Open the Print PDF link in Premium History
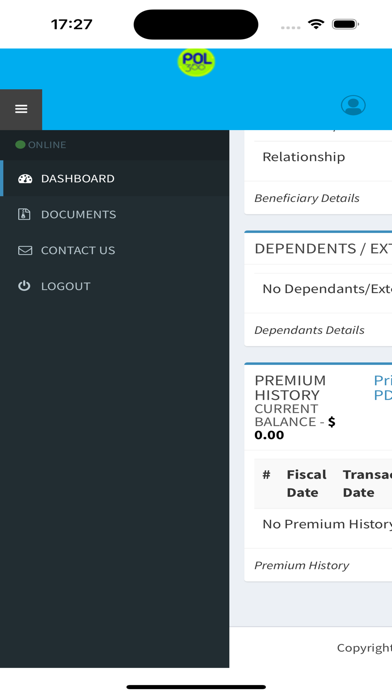392x696 pixels. [x=383, y=388]
